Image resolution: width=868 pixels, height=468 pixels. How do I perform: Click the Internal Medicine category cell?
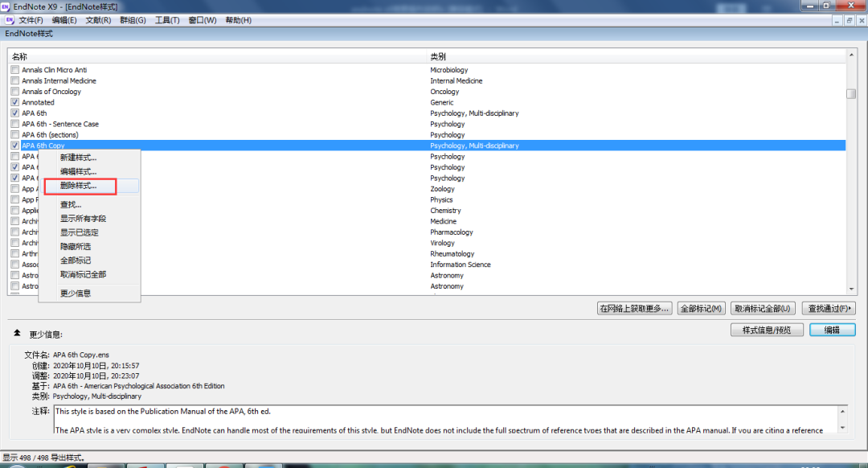(x=457, y=81)
